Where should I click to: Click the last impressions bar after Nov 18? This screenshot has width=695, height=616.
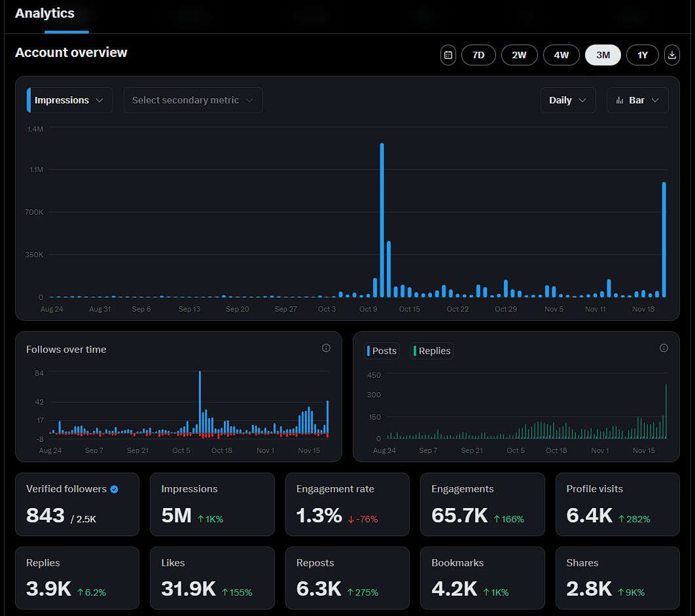pos(664,240)
